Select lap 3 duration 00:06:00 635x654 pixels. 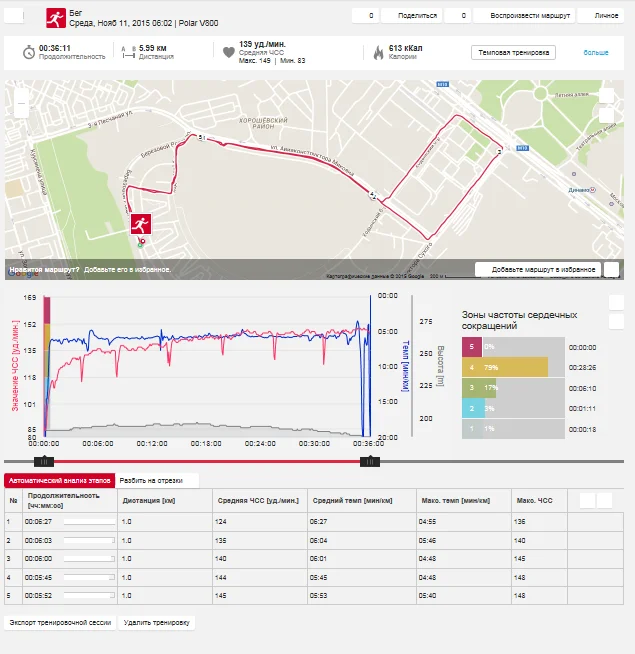click(38, 558)
